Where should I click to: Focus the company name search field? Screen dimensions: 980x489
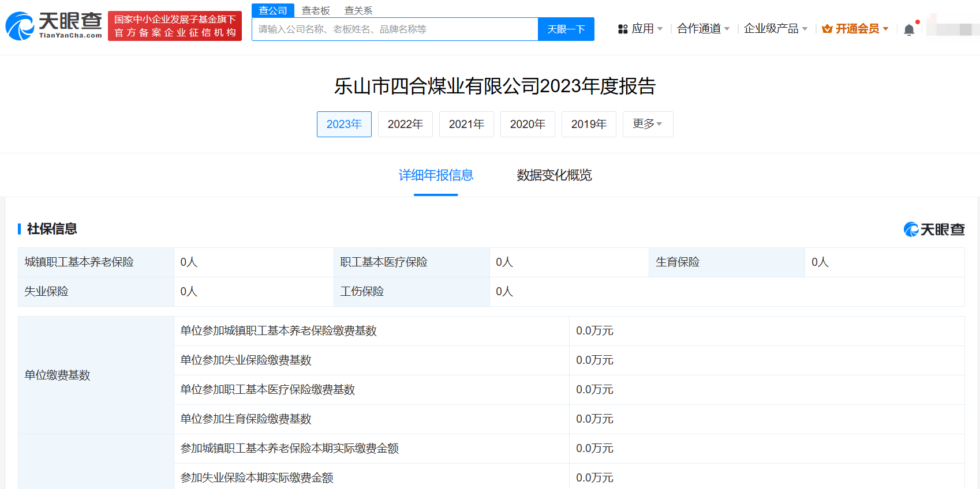[x=395, y=29]
